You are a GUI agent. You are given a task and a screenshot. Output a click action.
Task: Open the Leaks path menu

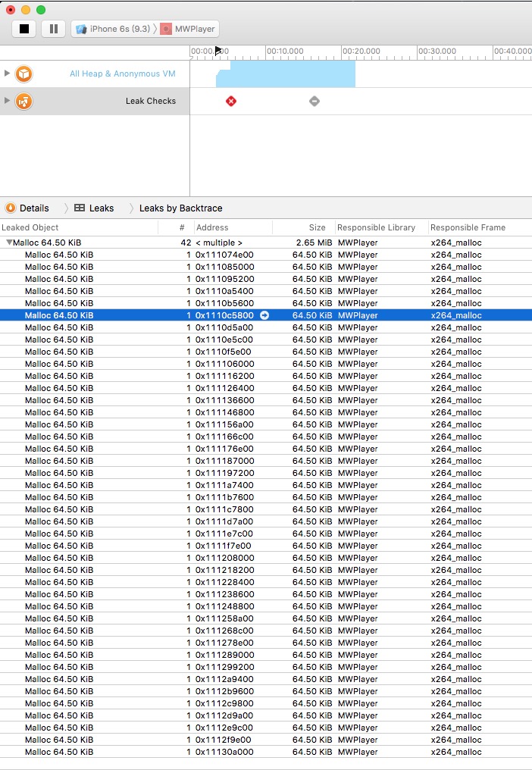click(x=102, y=208)
